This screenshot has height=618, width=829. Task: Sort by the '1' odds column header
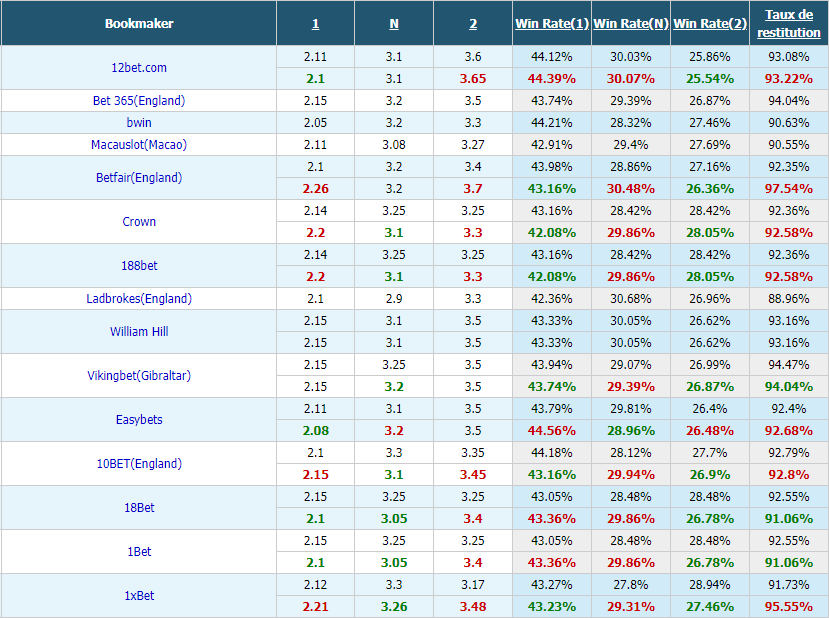tap(315, 24)
